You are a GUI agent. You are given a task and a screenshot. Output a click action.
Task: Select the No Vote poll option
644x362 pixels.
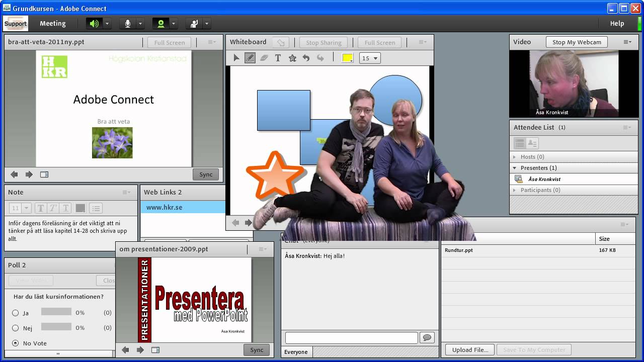point(16,343)
